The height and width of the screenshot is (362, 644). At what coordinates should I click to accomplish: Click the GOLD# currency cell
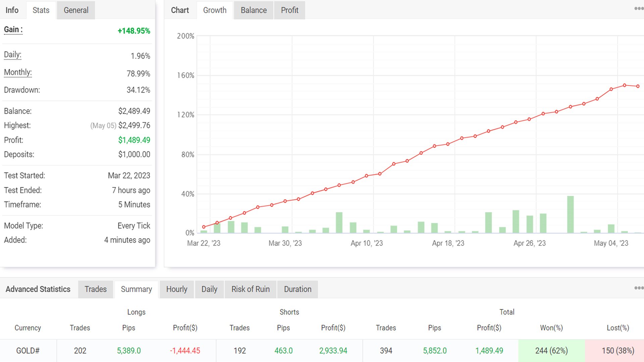click(28, 351)
